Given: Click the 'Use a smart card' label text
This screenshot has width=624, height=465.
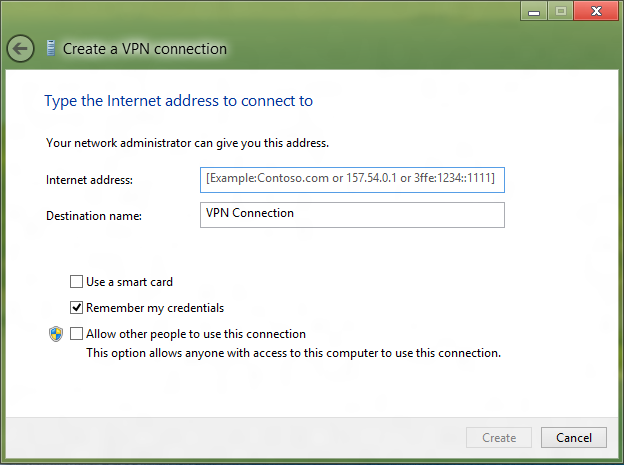Looking at the screenshot, I should [129, 282].
